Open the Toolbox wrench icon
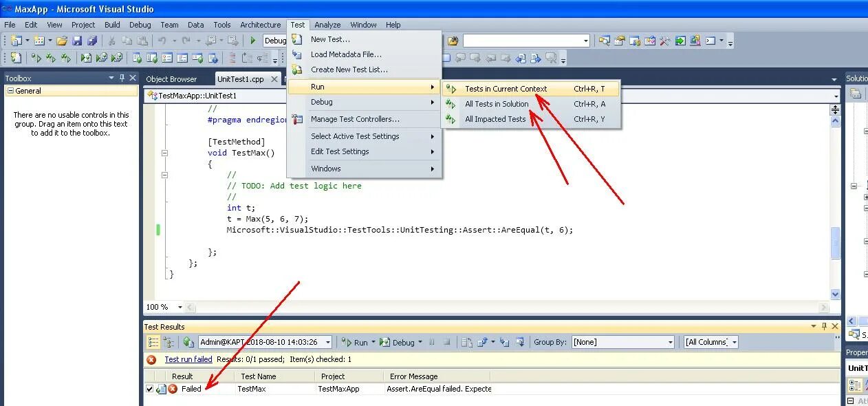 664,41
